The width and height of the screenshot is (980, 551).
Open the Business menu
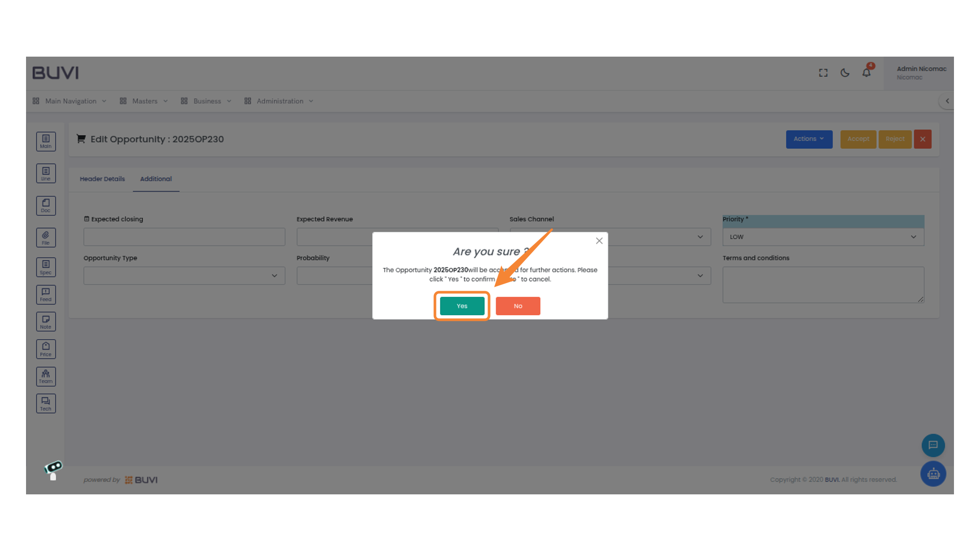click(x=206, y=101)
